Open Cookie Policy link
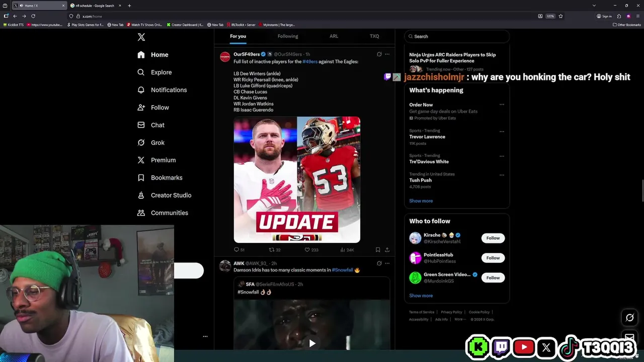This screenshot has height=362, width=644. pyautogui.click(x=479, y=312)
